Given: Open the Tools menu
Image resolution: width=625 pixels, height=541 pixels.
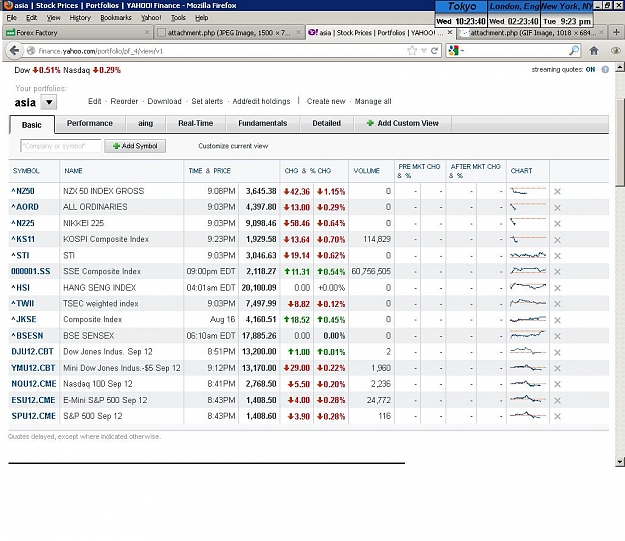Looking at the screenshot, I should 178,18.
